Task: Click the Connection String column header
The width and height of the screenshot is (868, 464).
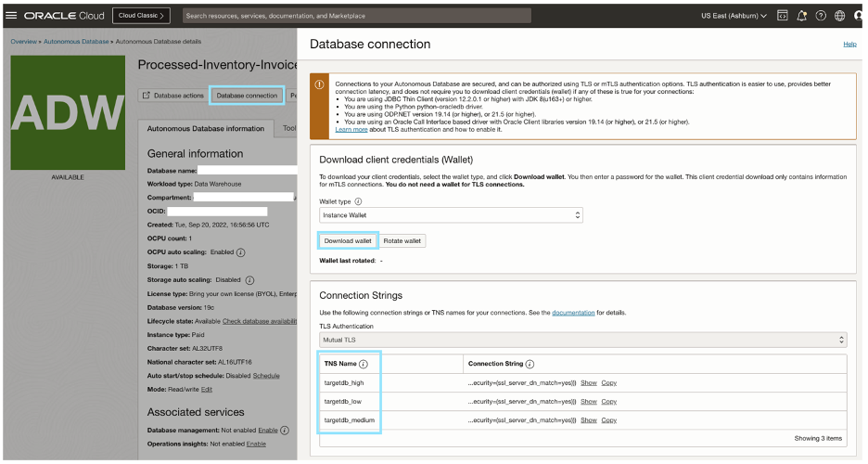Action: (x=495, y=364)
